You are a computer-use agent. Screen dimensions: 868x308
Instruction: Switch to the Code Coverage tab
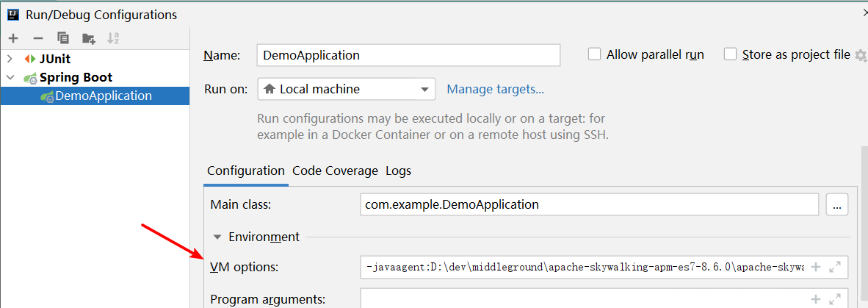pos(336,171)
